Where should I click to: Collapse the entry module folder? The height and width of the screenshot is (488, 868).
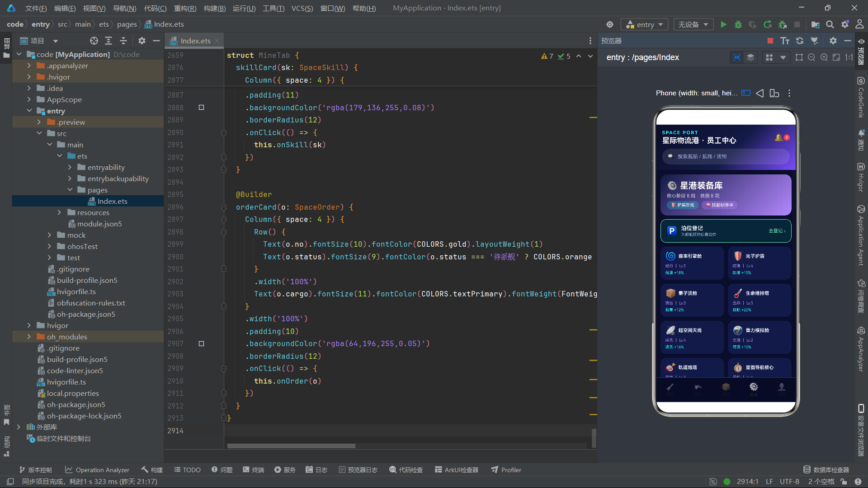(29, 111)
